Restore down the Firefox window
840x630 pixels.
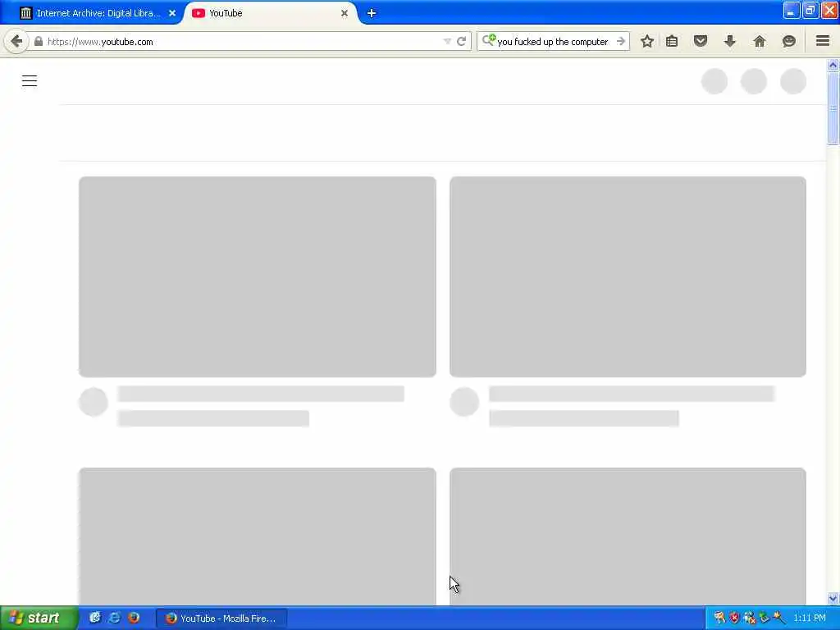(x=810, y=11)
